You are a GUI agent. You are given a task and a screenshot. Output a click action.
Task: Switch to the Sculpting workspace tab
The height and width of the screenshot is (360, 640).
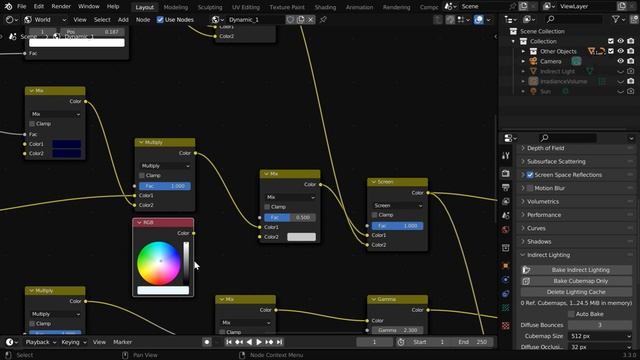[x=210, y=7]
